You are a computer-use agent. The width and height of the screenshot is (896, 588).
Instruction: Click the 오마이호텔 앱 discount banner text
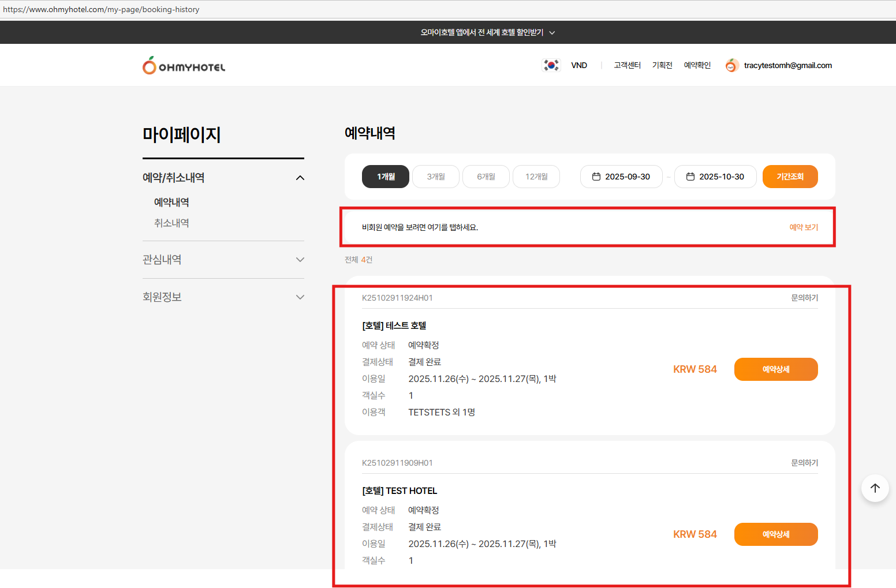click(482, 32)
